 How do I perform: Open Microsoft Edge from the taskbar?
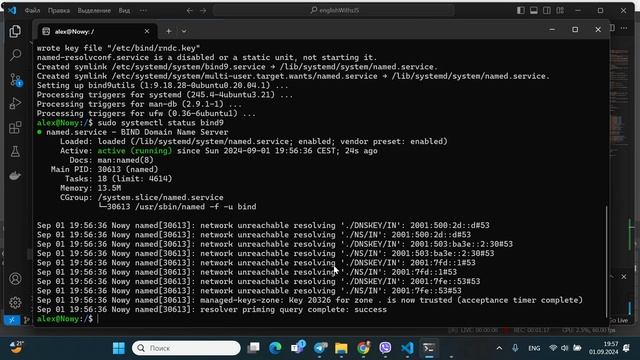pyautogui.click(x=276, y=348)
